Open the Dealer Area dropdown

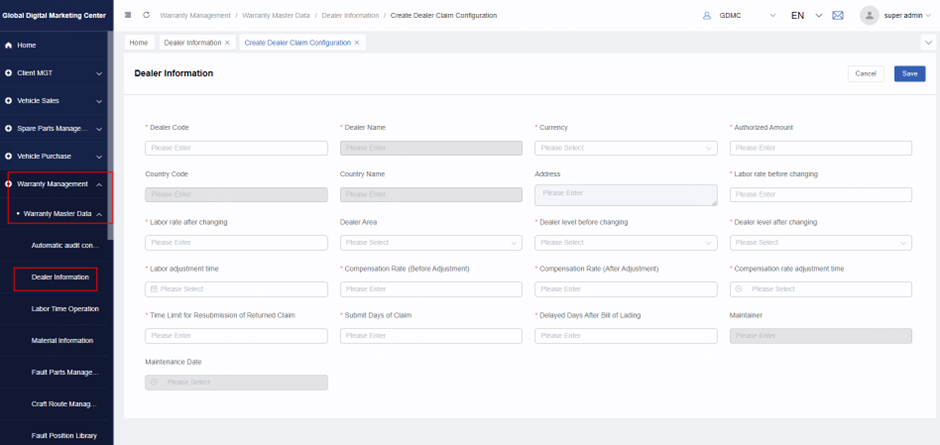pos(431,243)
